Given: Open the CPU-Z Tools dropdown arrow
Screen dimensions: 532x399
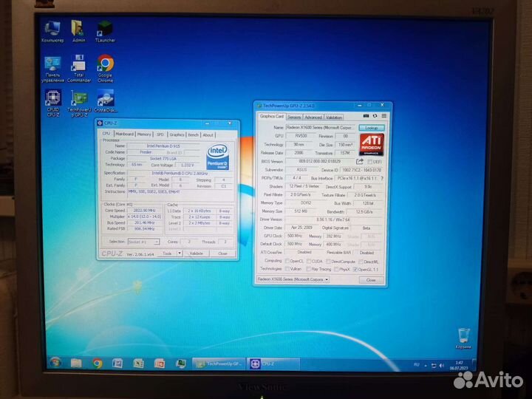Looking at the screenshot, I should click(180, 253).
